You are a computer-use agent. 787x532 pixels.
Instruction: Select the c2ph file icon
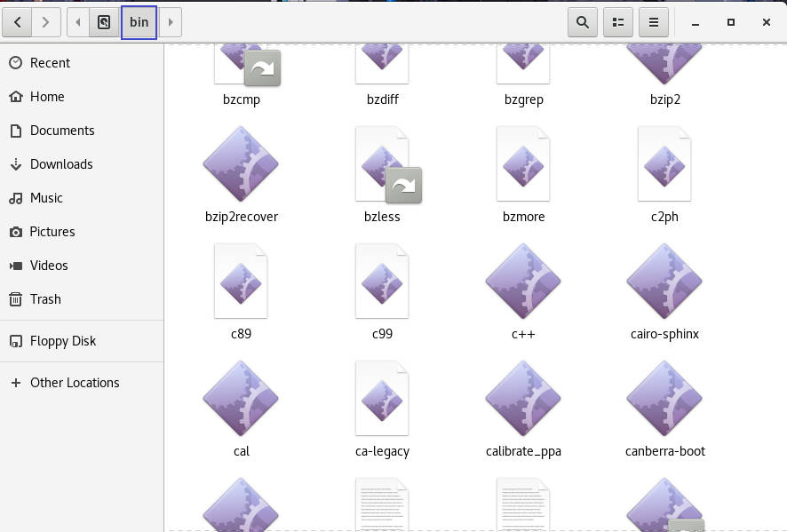click(x=664, y=163)
